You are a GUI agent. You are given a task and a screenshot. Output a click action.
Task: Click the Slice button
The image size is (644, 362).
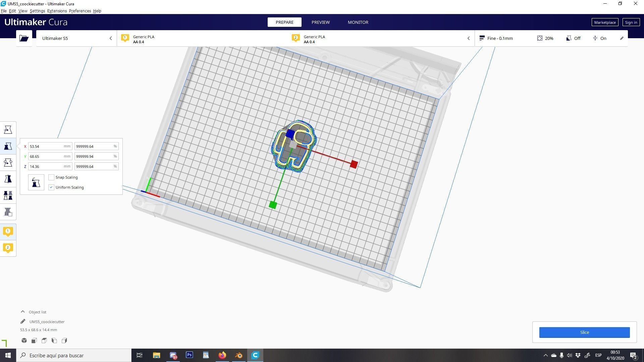point(584,332)
